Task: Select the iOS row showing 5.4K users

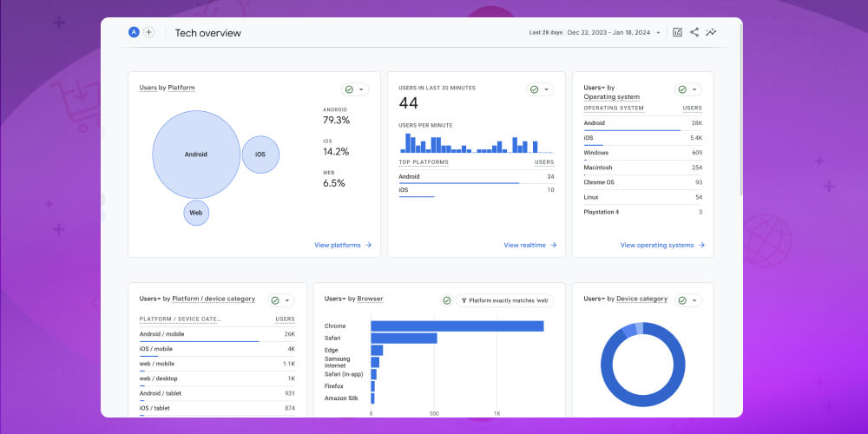Action: click(x=642, y=138)
